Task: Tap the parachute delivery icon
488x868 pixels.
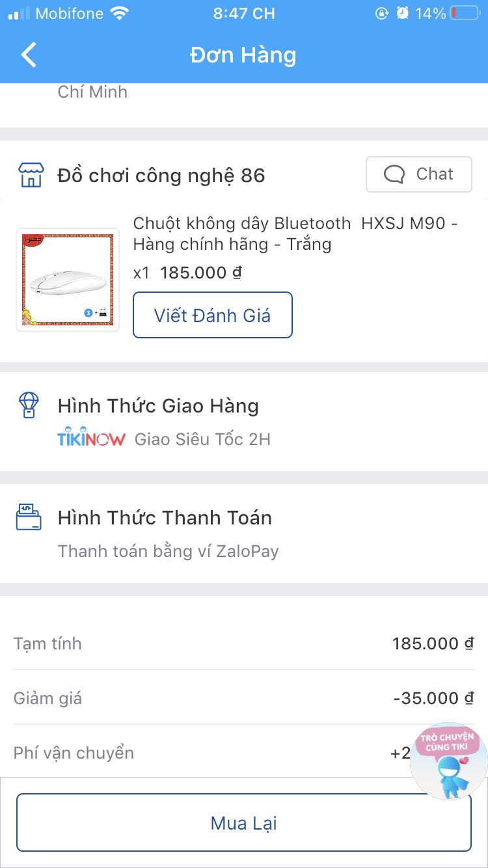Action: click(x=27, y=405)
